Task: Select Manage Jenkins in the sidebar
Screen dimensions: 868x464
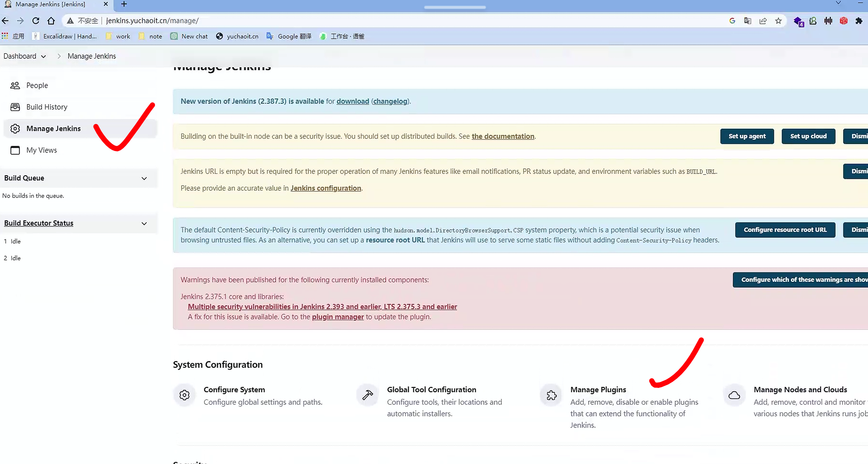Action: point(53,128)
